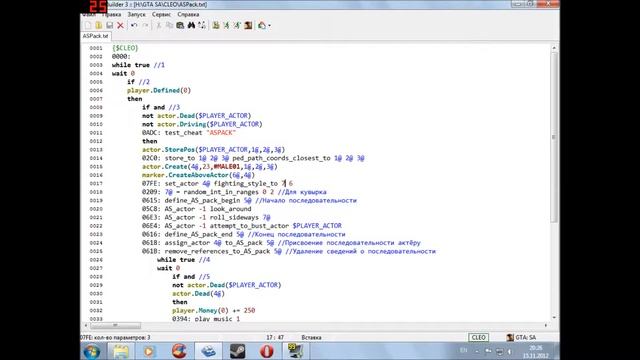Viewport: 640px width, 360px height.
Task: Cut selection with the scissors icon
Action: [159, 25]
